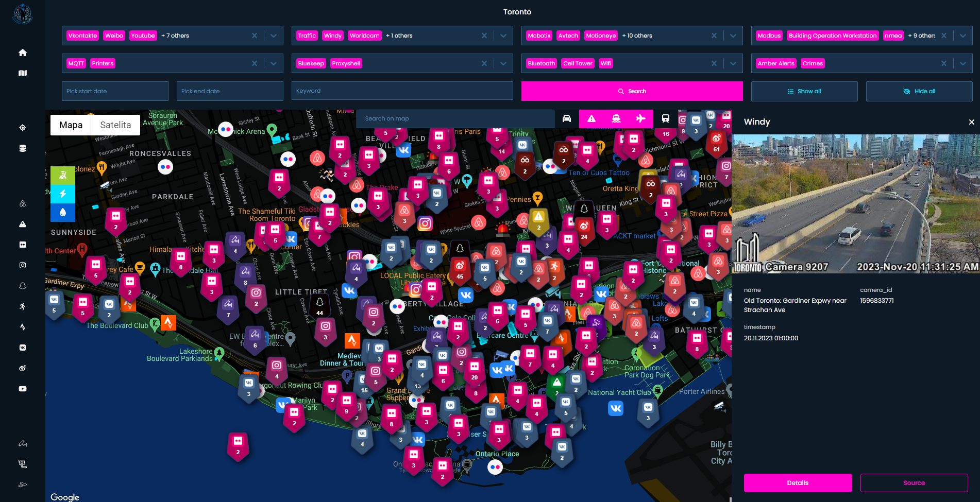Click the app logo at top left
This screenshot has height=502, width=980.
coord(23,14)
